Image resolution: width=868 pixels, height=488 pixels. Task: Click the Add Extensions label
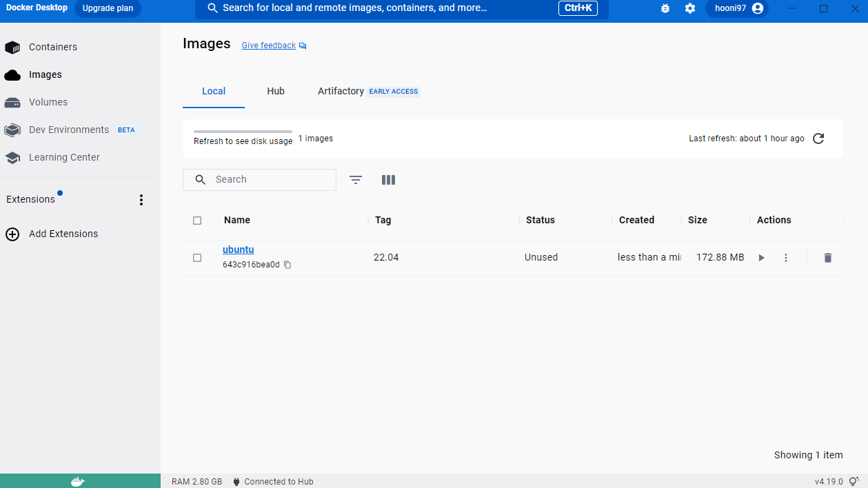tap(63, 234)
